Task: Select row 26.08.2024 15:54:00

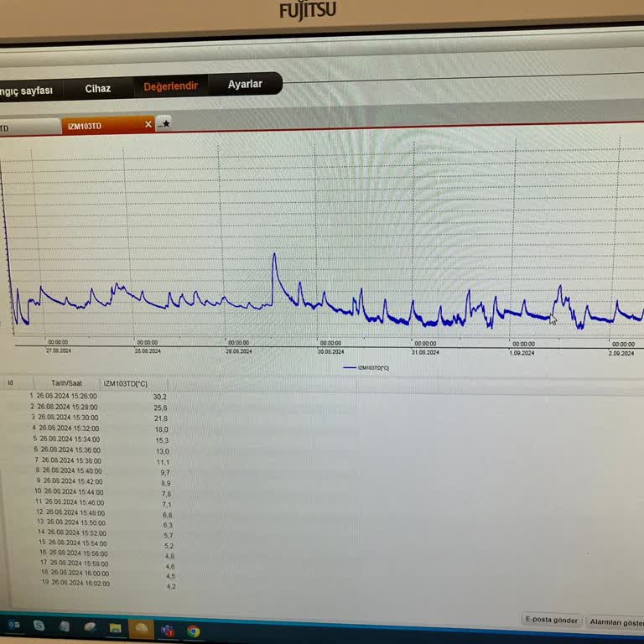Action: pyautogui.click(x=107, y=543)
